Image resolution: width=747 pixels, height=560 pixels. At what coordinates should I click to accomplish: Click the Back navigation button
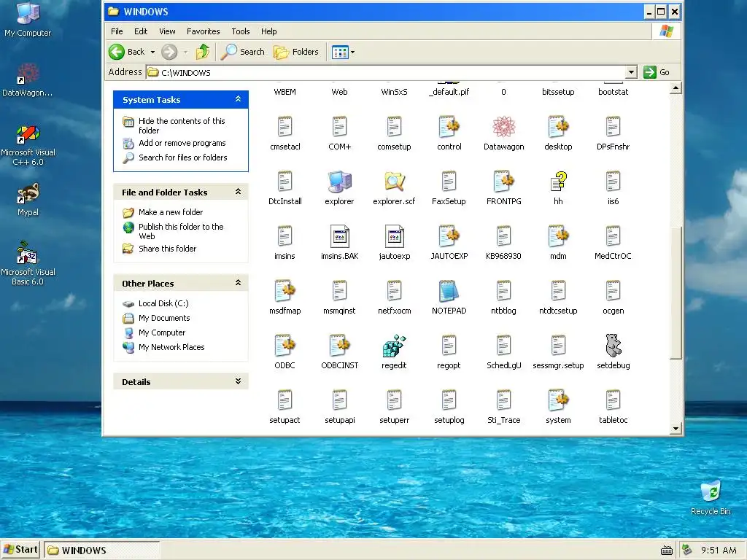(127, 52)
